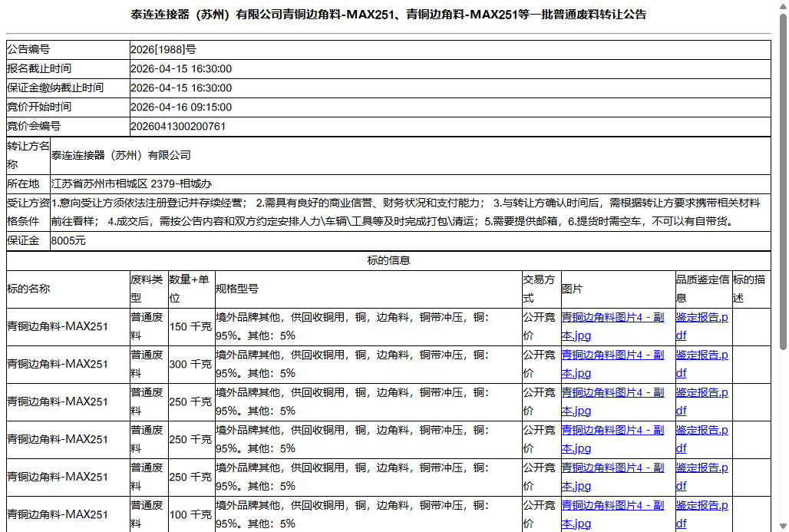Open the image link in the 150 千克 row
The width and height of the screenshot is (789, 532).
[x=613, y=327]
